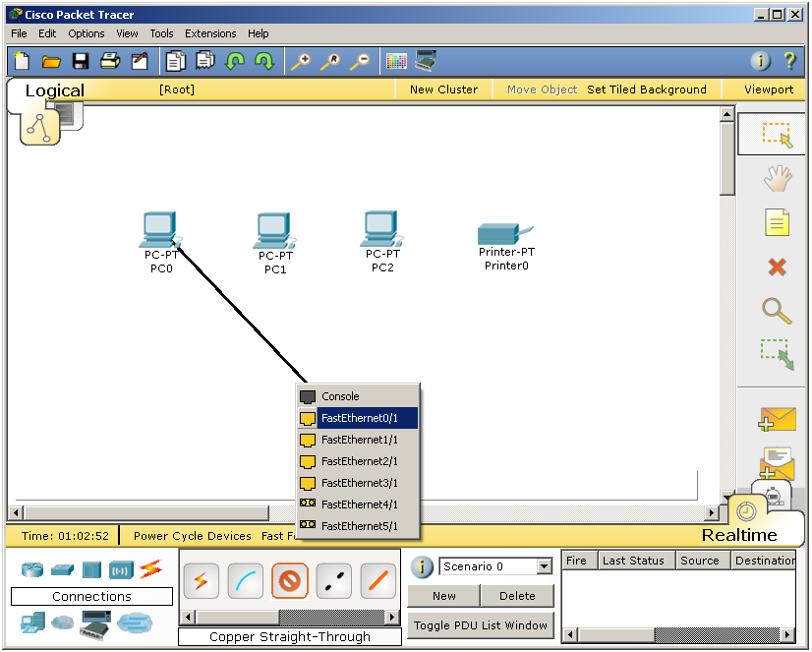Image resolution: width=812 pixels, height=652 pixels.
Task: Select FastEthernet3/1 port in popup
Action: [358, 483]
